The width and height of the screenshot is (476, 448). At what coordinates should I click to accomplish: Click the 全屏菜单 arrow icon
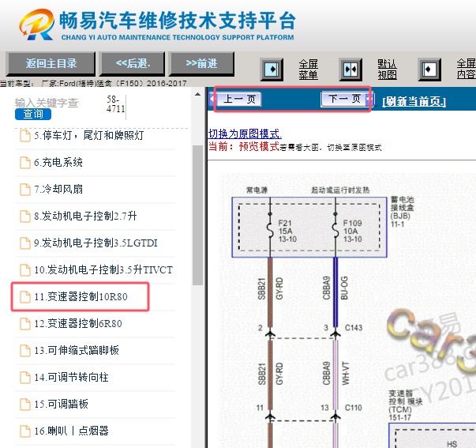[272, 70]
